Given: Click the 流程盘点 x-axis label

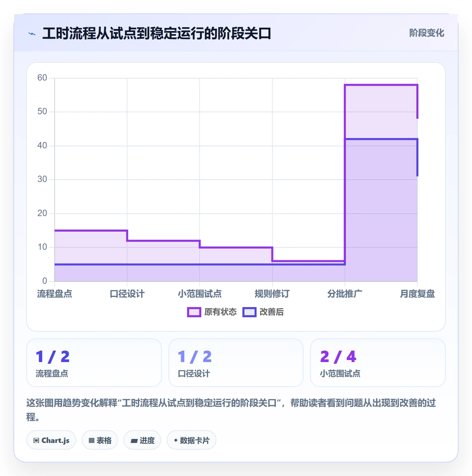Looking at the screenshot, I should pyautogui.click(x=55, y=294).
